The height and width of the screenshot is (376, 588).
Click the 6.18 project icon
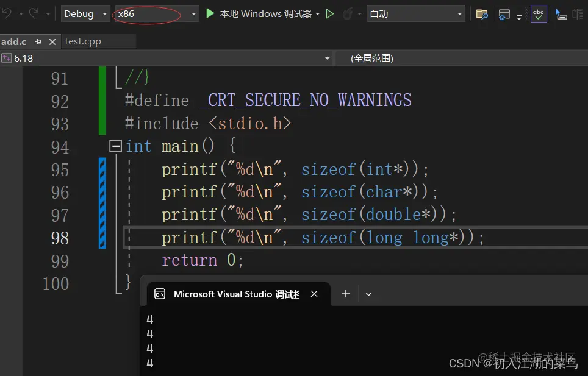point(6,58)
